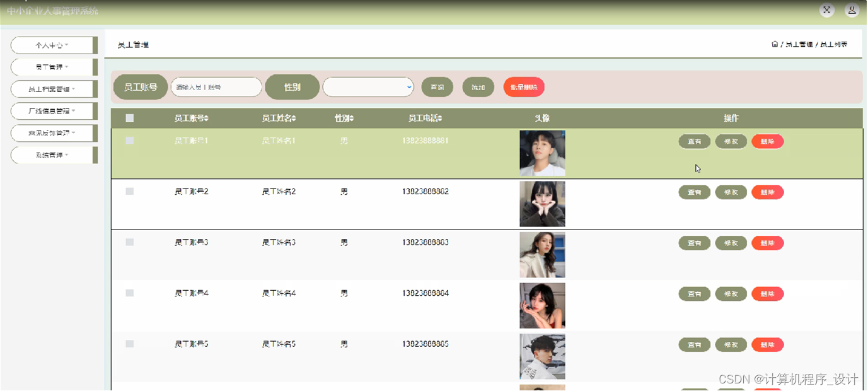Sort by 员工电话 column sort arrows
The width and height of the screenshot is (868, 391).
point(440,119)
